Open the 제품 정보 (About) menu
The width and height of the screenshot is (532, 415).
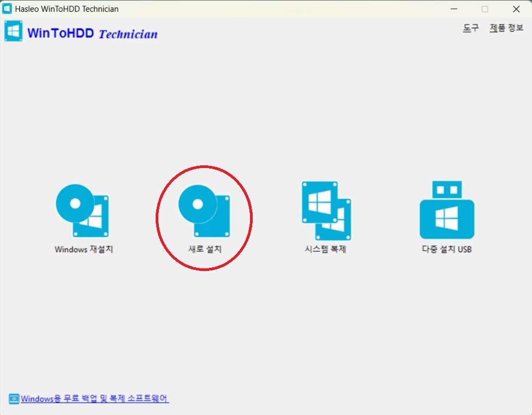506,28
